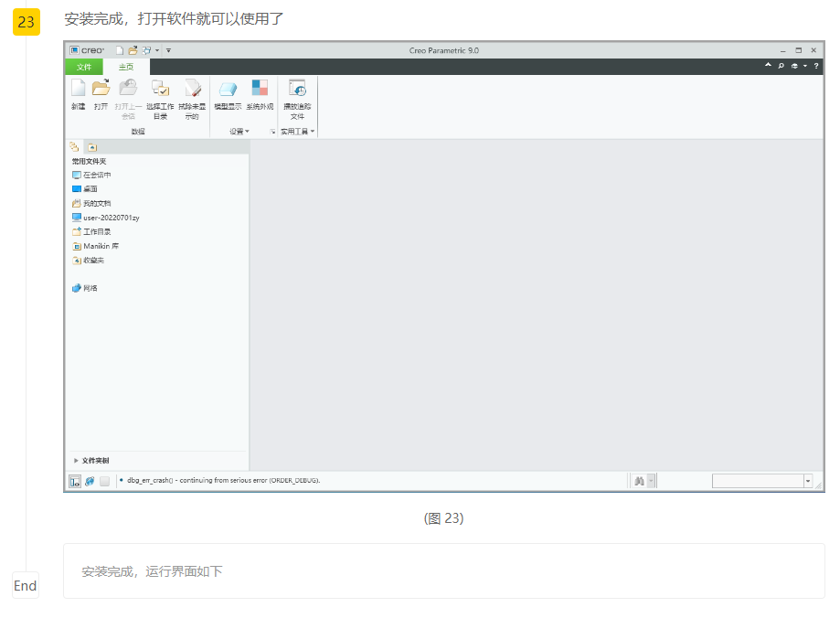The height and width of the screenshot is (618, 840).
Task: Open the selection filter combo box arrow
Action: 808,481
